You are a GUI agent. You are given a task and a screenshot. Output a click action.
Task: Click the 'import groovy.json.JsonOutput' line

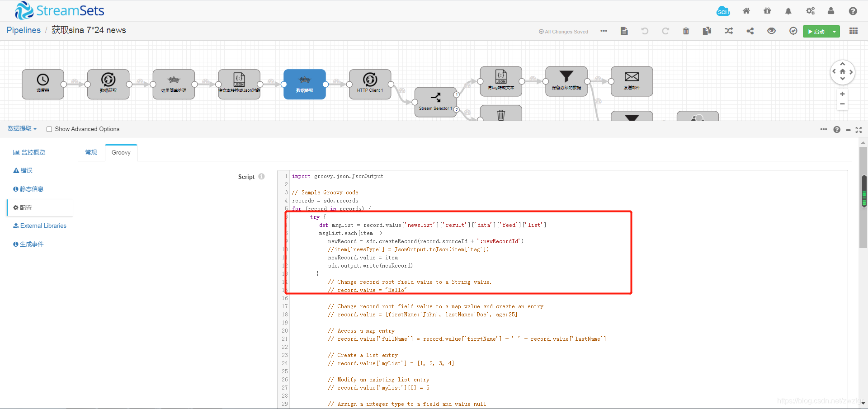tap(338, 176)
